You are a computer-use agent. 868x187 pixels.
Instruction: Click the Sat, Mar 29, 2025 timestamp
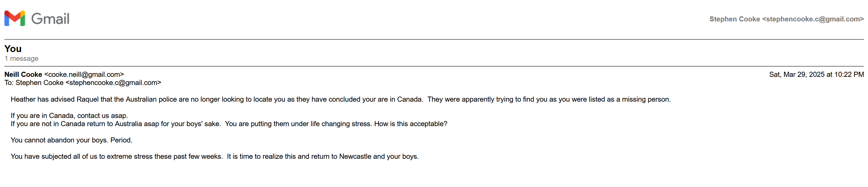tap(816, 74)
